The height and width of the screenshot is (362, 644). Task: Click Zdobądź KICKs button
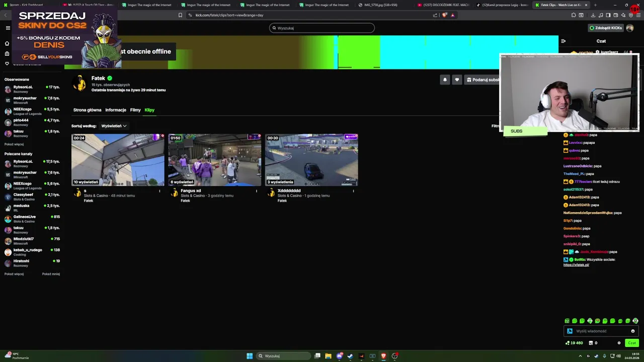[606, 28]
